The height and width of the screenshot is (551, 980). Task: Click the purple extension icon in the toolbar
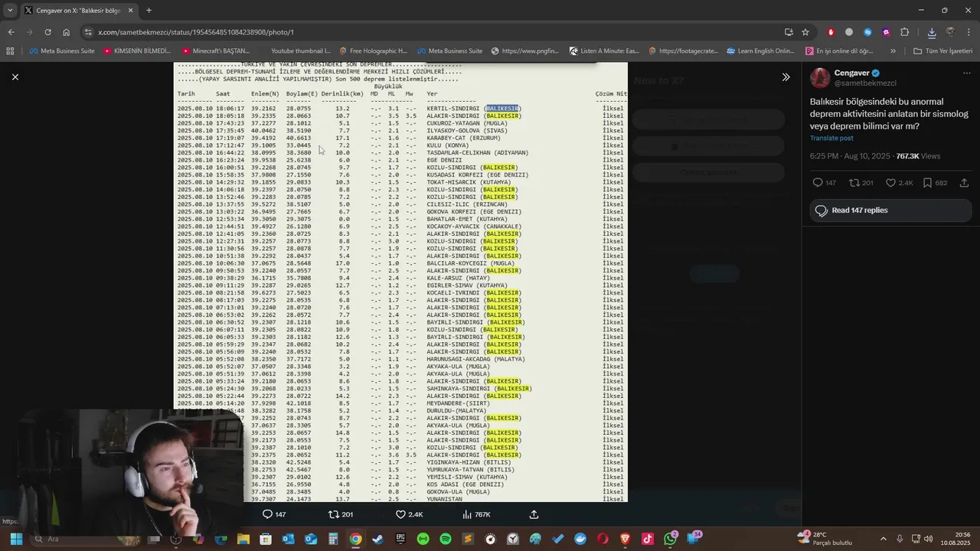[886, 32]
